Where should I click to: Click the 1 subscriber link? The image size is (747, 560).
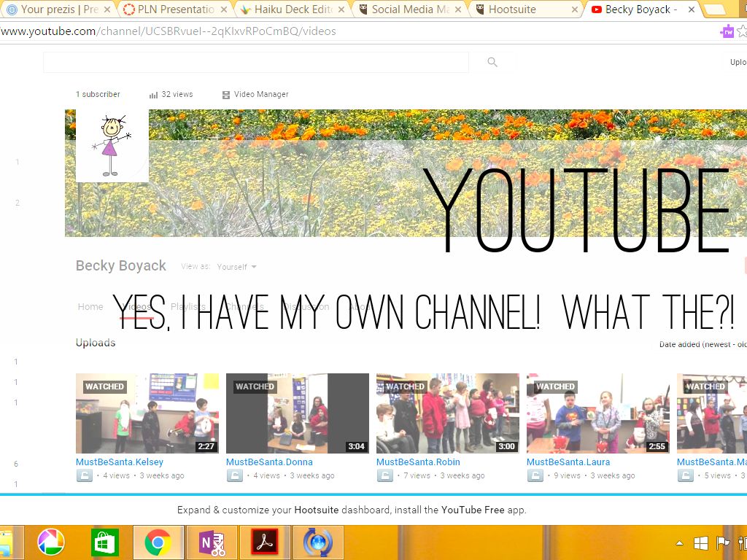98,95
